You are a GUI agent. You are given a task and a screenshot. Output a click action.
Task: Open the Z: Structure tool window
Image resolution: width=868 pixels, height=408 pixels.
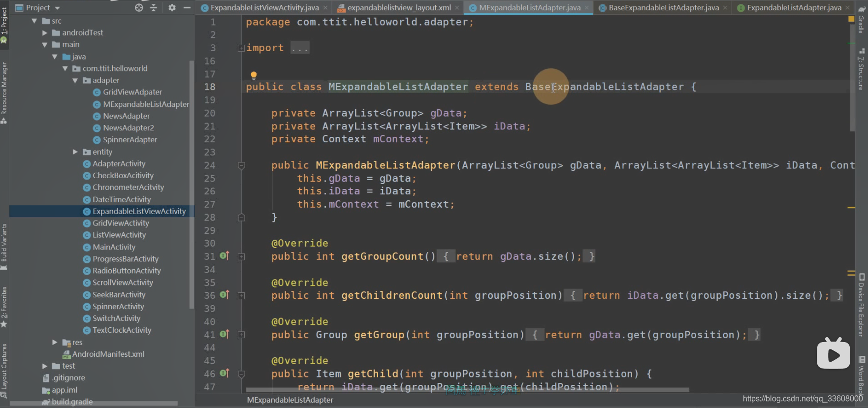coord(862,69)
